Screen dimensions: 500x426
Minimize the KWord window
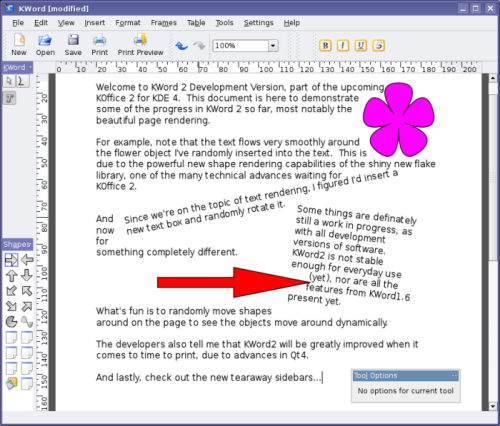coord(463,8)
